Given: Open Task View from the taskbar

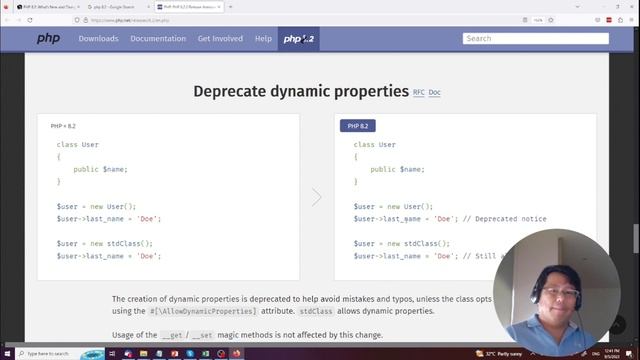Looking at the screenshot, I should [x=112, y=353].
